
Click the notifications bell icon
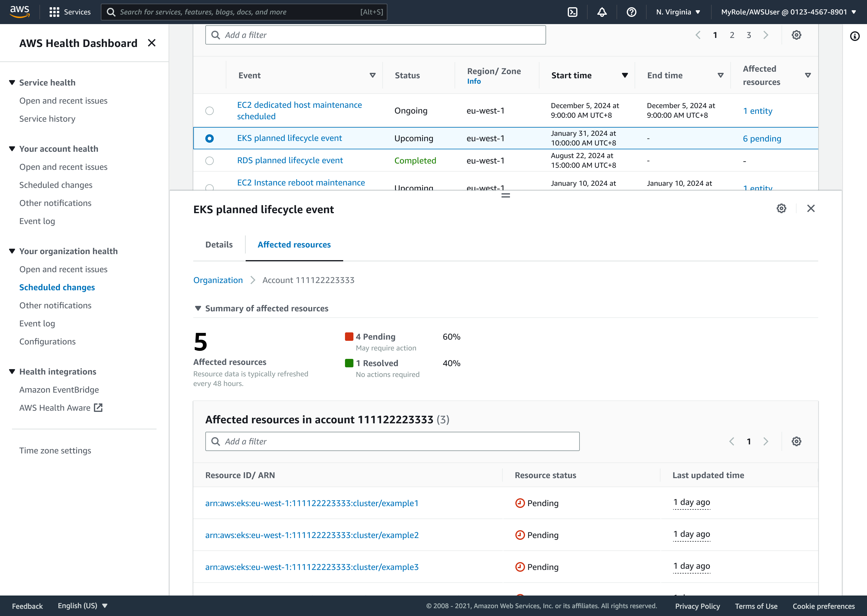[602, 12]
